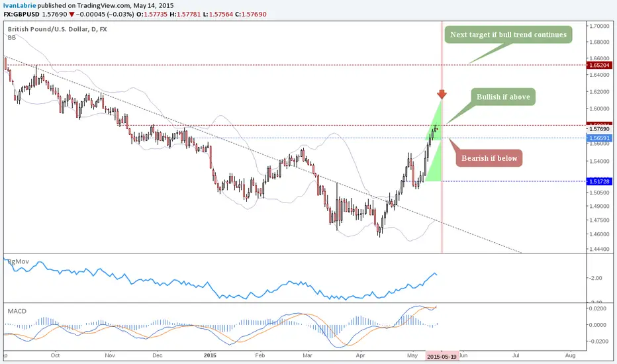617x364 pixels.
Task: Click the H:1.57781 high value
Action: pyautogui.click(x=185, y=14)
